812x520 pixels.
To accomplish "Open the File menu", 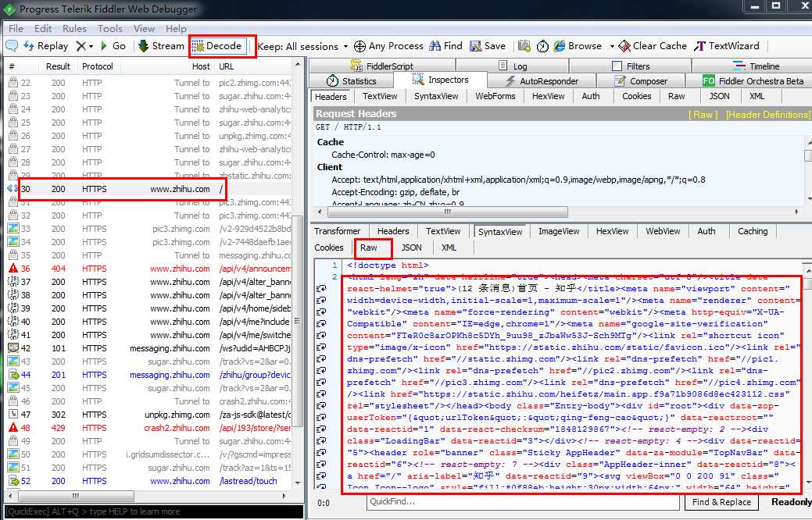I will 16,28.
